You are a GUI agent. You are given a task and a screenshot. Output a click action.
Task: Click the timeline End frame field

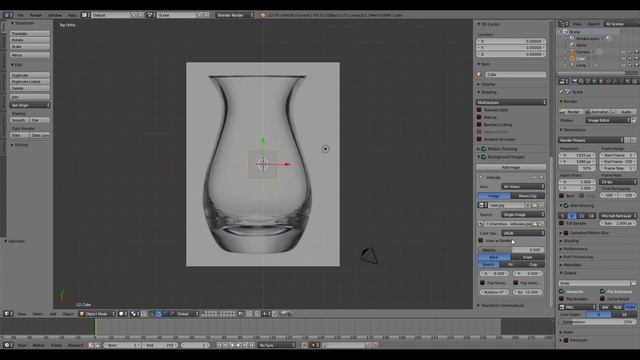point(160,345)
